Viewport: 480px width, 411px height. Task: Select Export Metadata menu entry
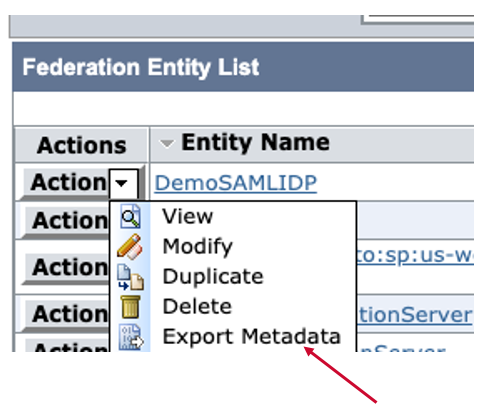click(x=252, y=337)
